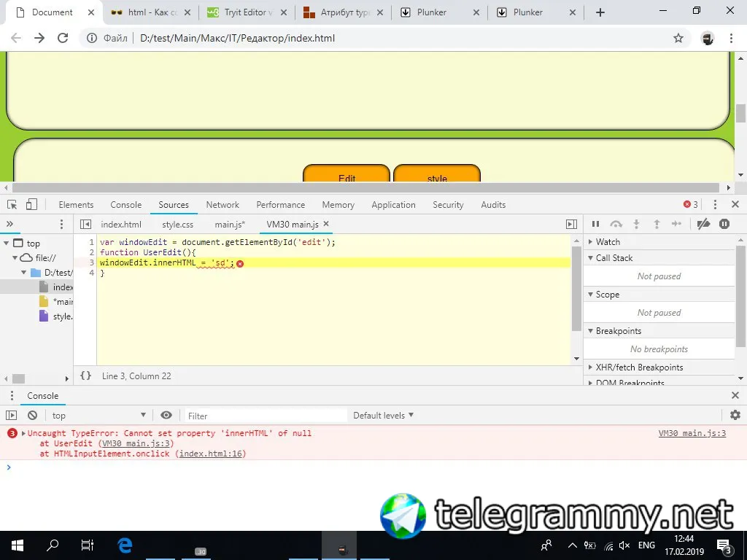Collapse the top tree node

click(7, 244)
